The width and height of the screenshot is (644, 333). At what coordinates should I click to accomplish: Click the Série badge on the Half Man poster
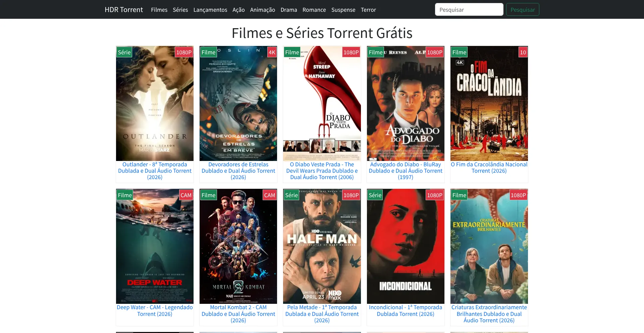click(291, 195)
